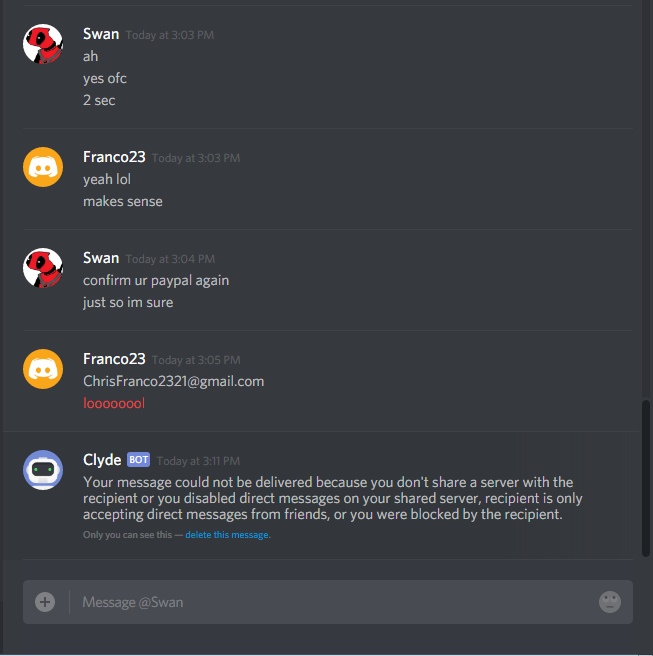653x656 pixels.
Task: Click Swan's username on the 3:04 PM message
Action: pos(101,258)
